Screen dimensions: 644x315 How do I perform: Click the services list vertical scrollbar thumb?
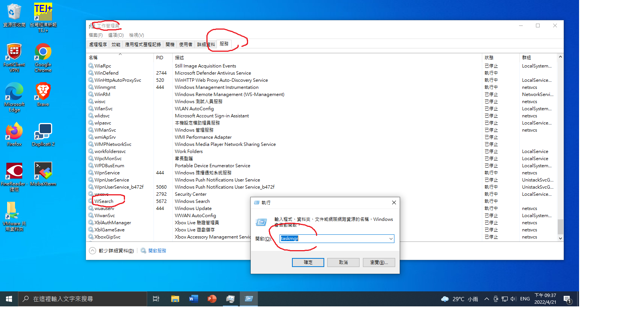coord(560,226)
